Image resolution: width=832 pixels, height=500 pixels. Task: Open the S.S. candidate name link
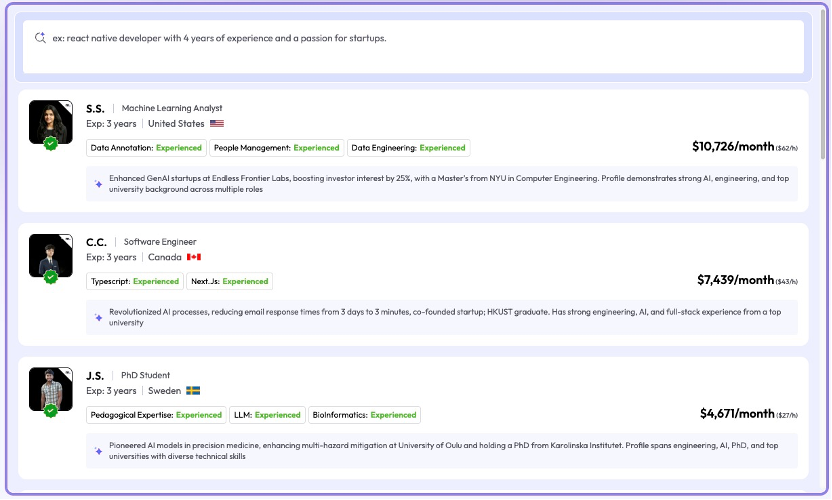95,108
